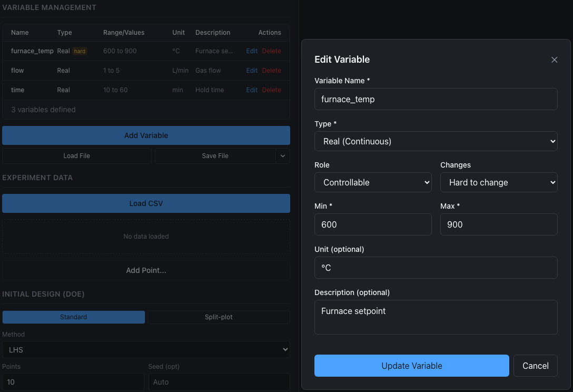Open the Role dropdown set to Controllable
This screenshot has width=573, height=392.
(x=373, y=182)
